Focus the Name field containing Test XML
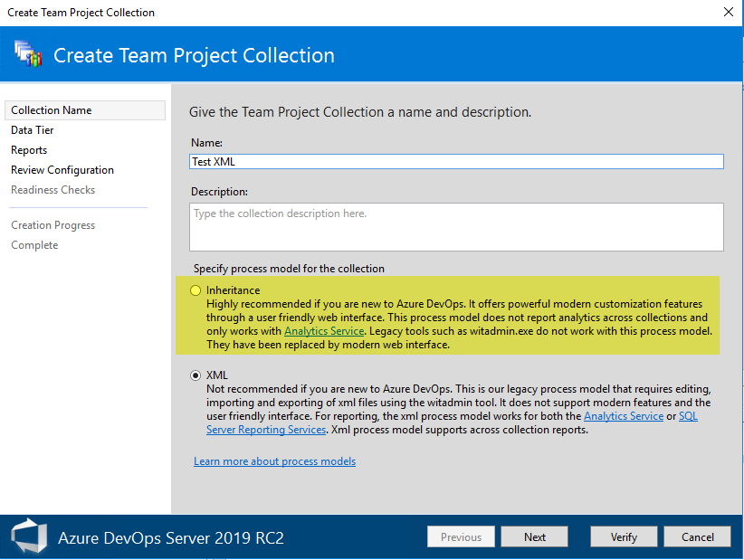744x560 pixels. pyautogui.click(x=456, y=162)
